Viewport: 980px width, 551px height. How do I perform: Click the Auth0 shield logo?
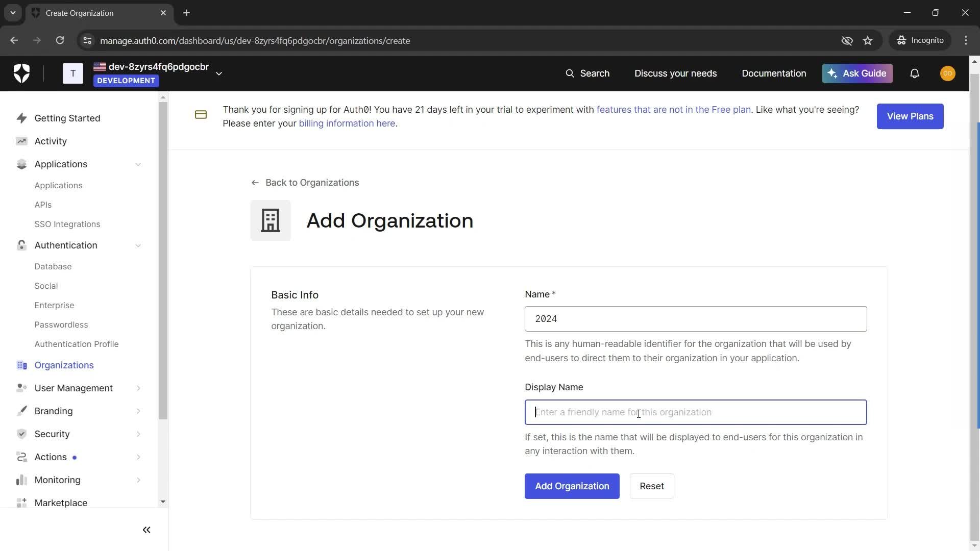coord(21,73)
